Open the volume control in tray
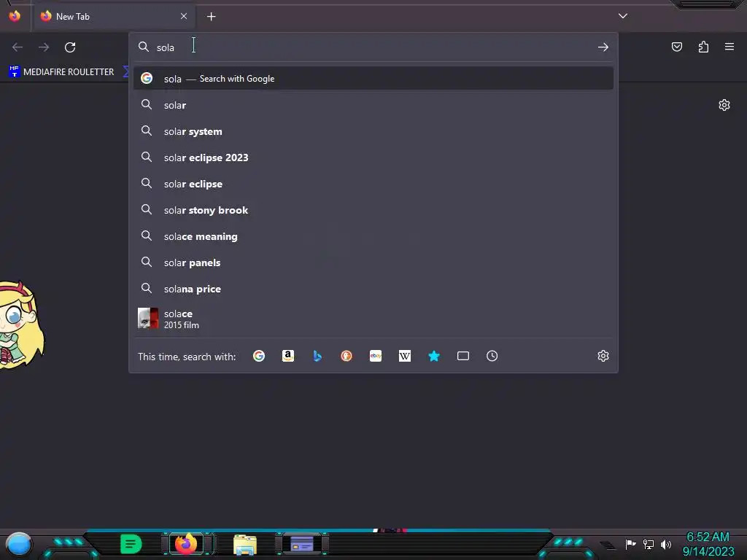The image size is (747, 560). [x=665, y=544]
